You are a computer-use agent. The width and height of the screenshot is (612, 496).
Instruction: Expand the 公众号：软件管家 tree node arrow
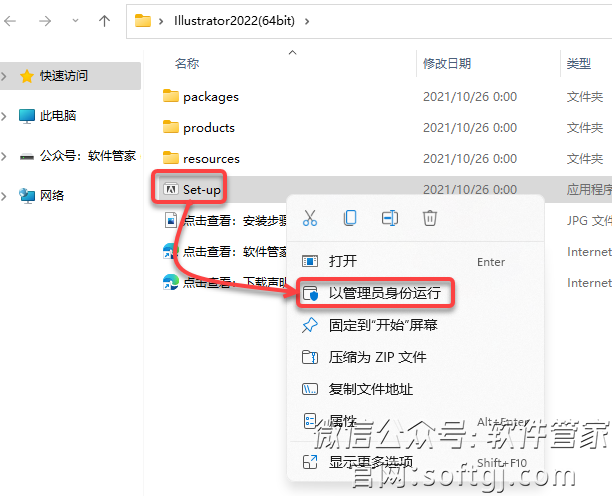[x=4, y=156]
